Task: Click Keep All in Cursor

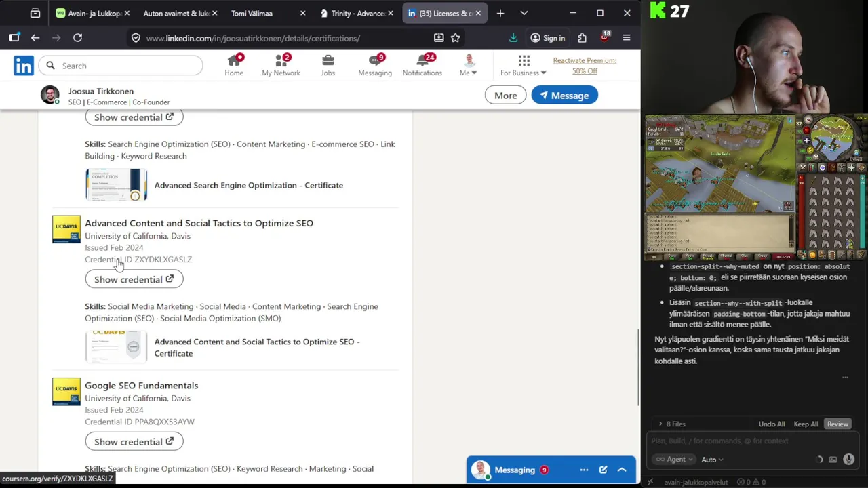Action: pyautogui.click(x=806, y=424)
